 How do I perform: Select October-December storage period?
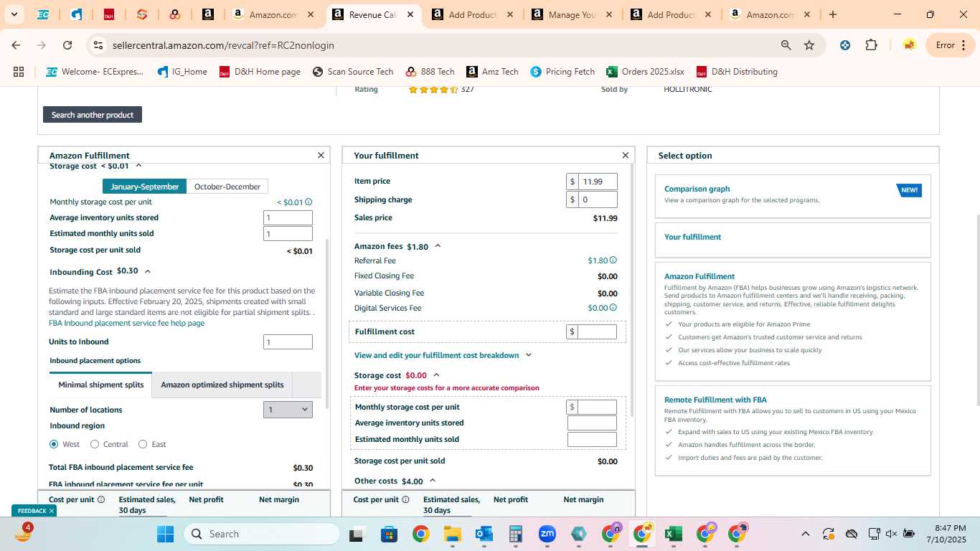pyautogui.click(x=227, y=187)
